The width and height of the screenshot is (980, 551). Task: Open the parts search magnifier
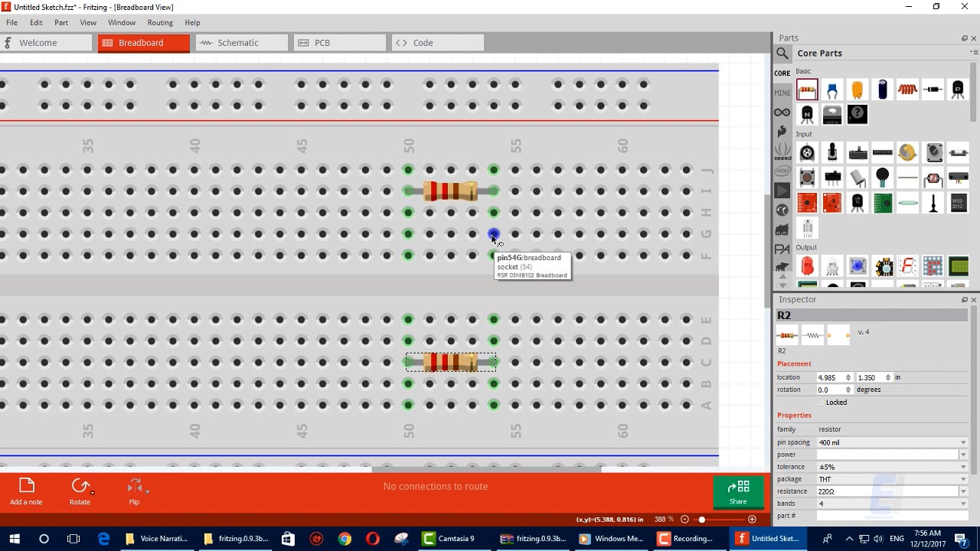tap(782, 53)
